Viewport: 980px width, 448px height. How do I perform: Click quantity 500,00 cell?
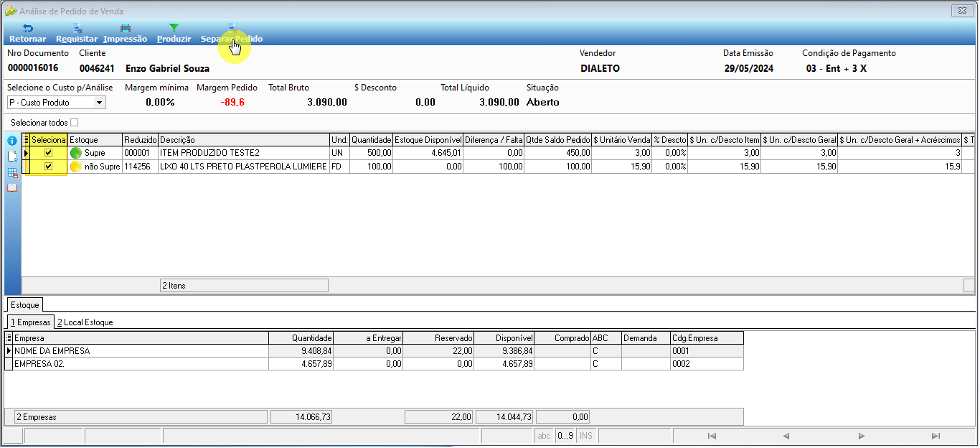(372, 153)
